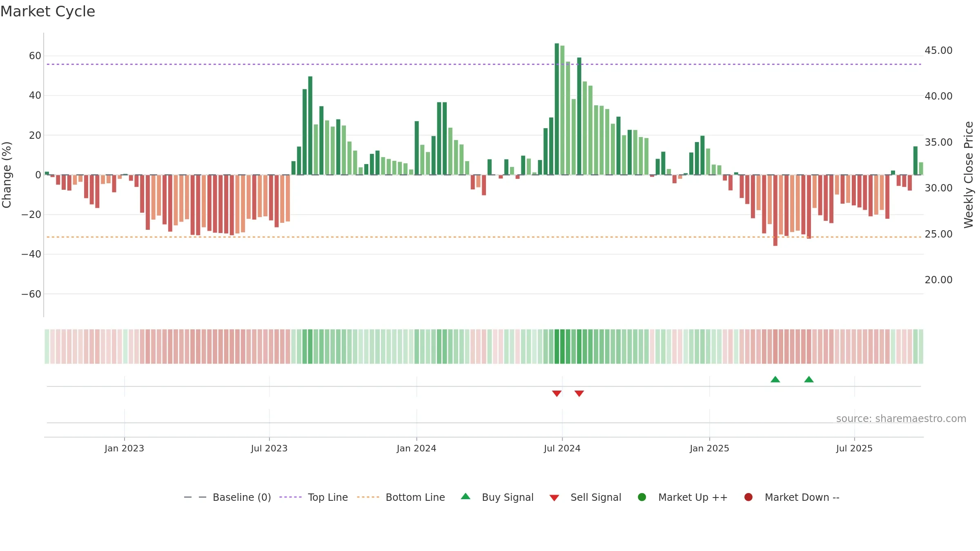Click the Jan 2024 axis label

click(x=416, y=448)
